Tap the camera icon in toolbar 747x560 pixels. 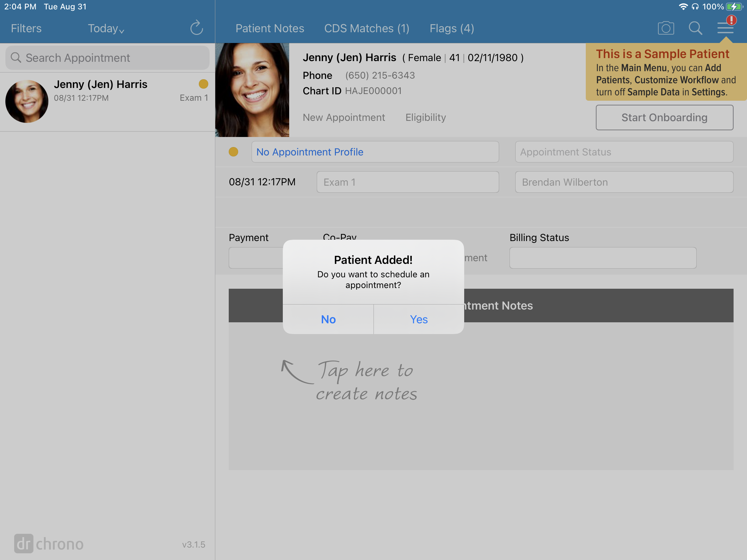[666, 28]
